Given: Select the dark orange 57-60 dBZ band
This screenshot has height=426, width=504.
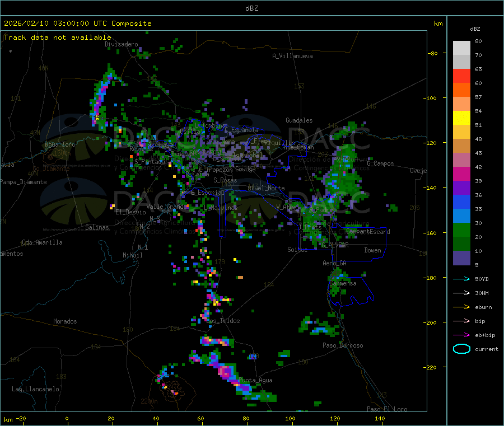Looking at the screenshot, I should [461, 90].
